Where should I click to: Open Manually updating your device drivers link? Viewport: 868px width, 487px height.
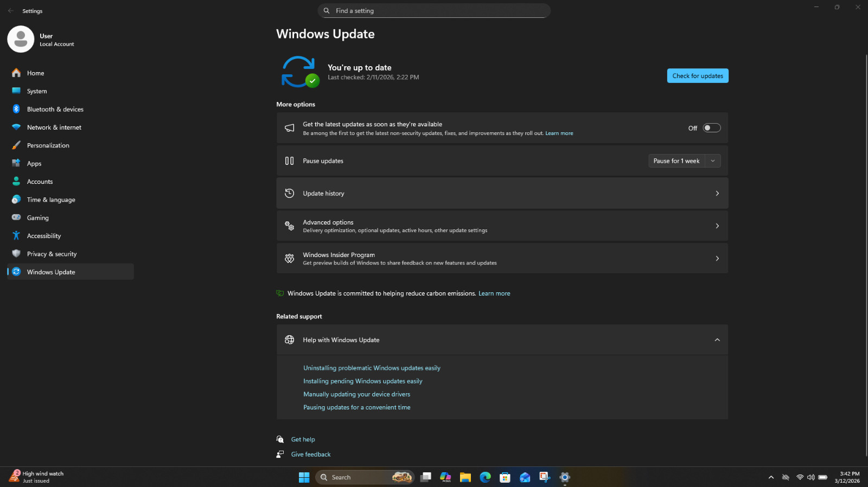[357, 394]
